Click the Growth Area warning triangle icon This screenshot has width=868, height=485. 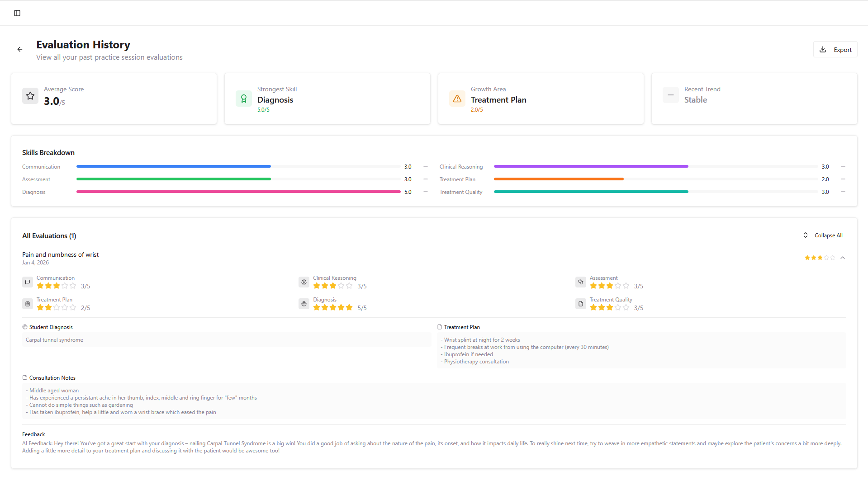(x=457, y=99)
